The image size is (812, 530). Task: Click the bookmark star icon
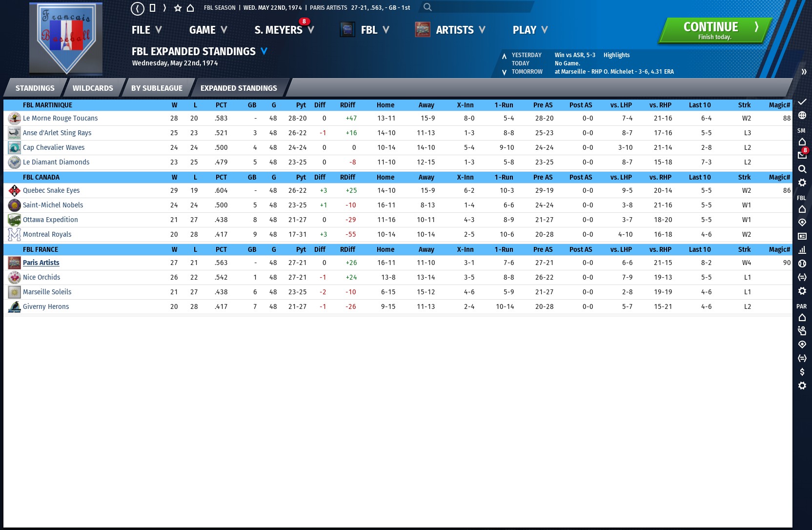[178, 8]
